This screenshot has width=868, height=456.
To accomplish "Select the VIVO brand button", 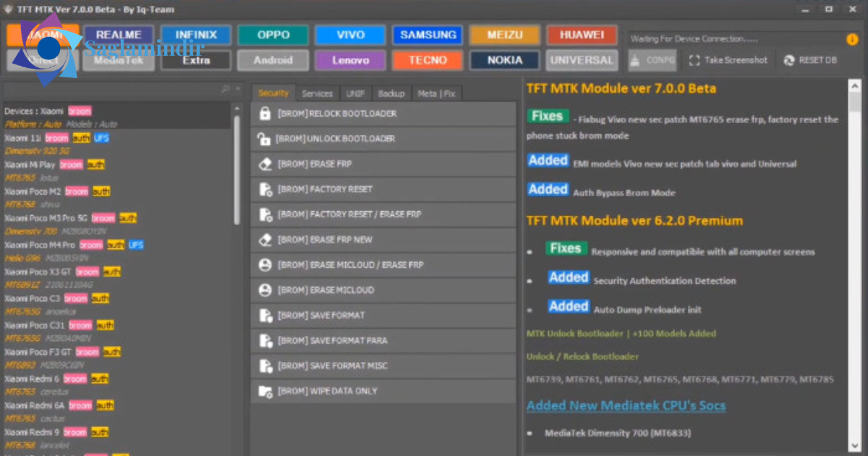I will [x=350, y=35].
